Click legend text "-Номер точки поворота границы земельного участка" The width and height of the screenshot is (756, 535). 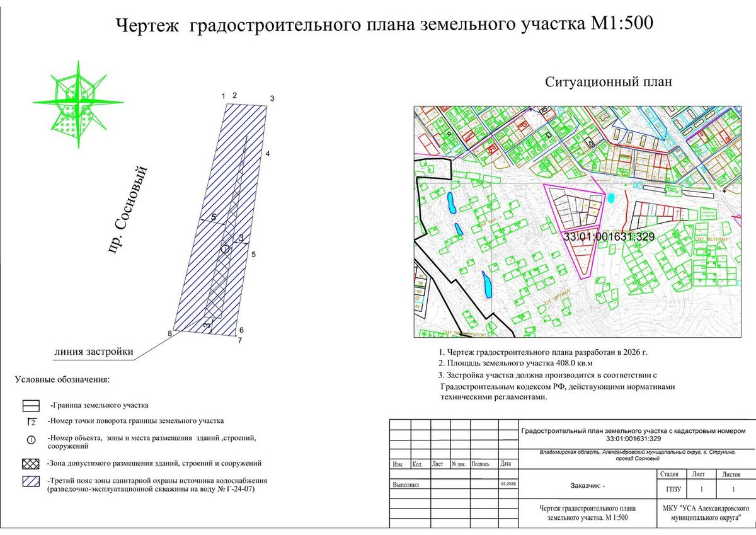pos(135,420)
